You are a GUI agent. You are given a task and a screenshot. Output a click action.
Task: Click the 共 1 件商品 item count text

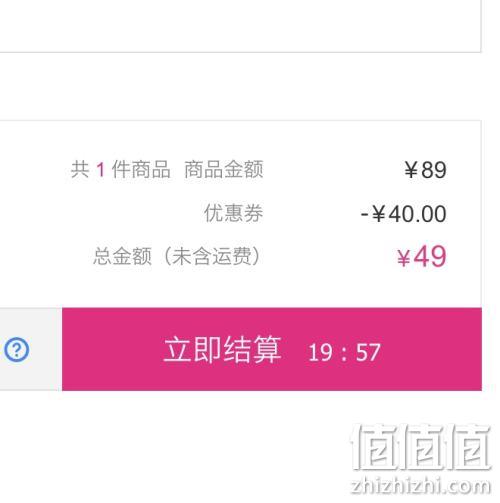tap(120, 169)
